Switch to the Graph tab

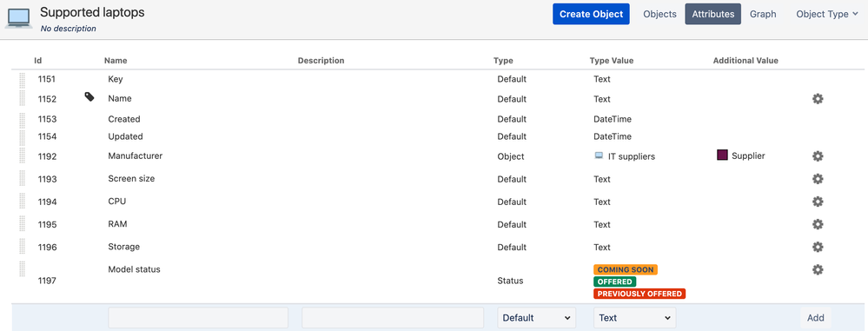pos(763,15)
